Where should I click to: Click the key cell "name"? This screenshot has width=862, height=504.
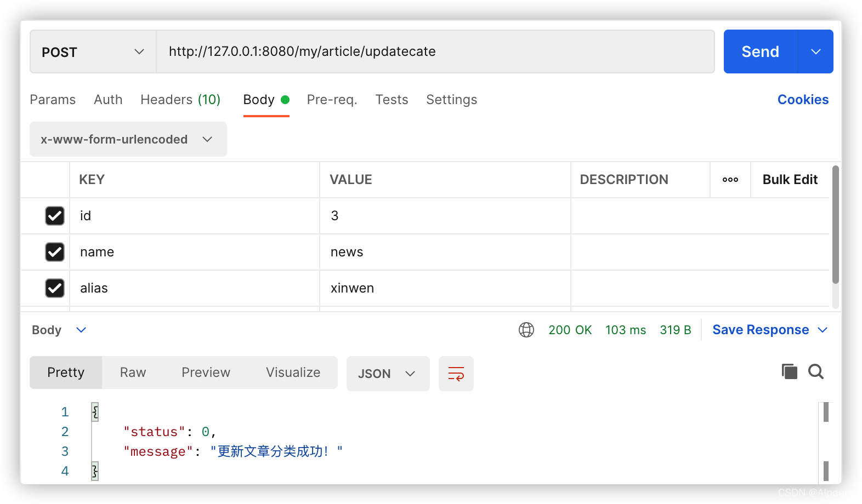pyautogui.click(x=195, y=252)
